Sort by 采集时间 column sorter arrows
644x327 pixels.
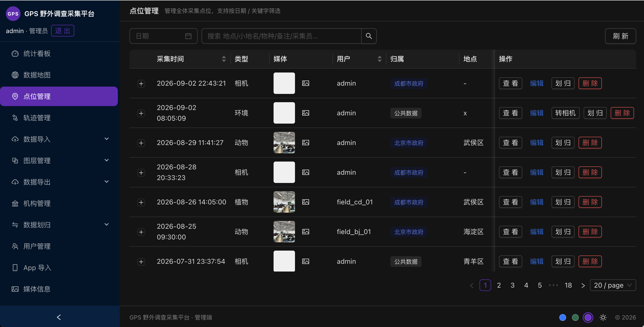pyautogui.click(x=224, y=59)
